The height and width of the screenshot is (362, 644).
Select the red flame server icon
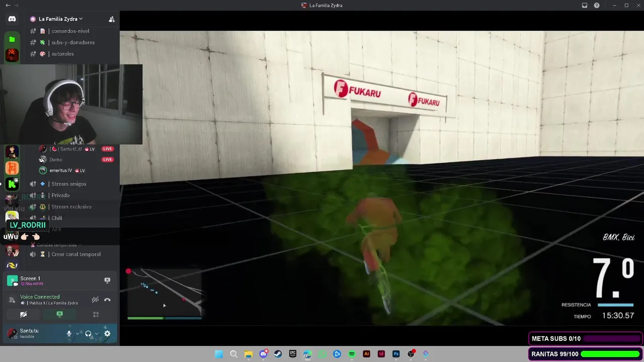pos(12,55)
